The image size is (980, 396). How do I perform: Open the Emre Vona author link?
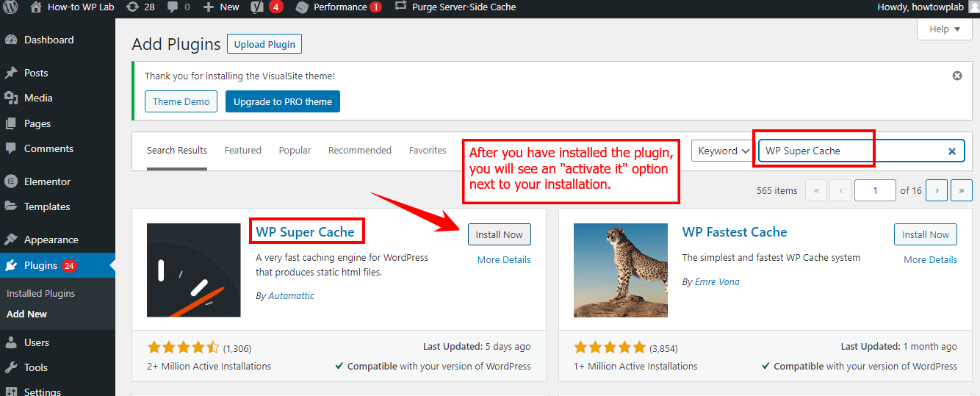(717, 282)
